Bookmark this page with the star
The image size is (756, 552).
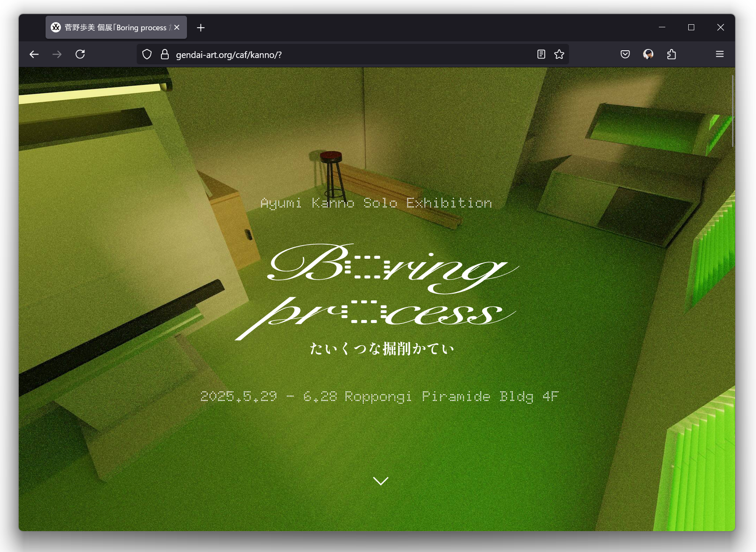pos(559,54)
